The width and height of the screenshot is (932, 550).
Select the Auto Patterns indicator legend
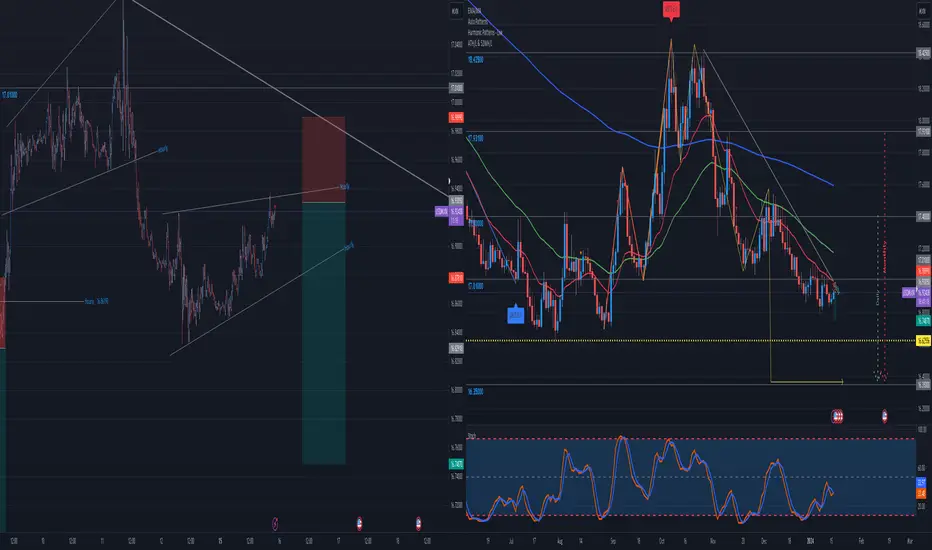[477, 22]
